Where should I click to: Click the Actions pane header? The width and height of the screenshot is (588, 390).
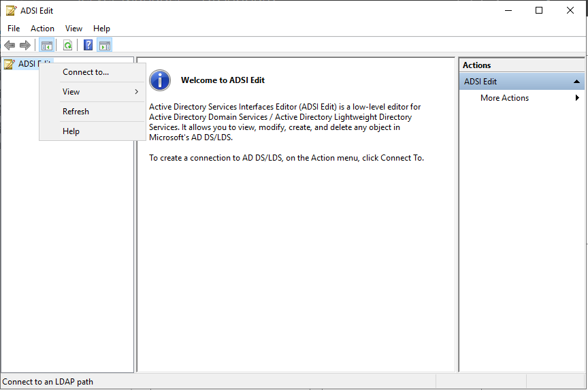click(521, 65)
